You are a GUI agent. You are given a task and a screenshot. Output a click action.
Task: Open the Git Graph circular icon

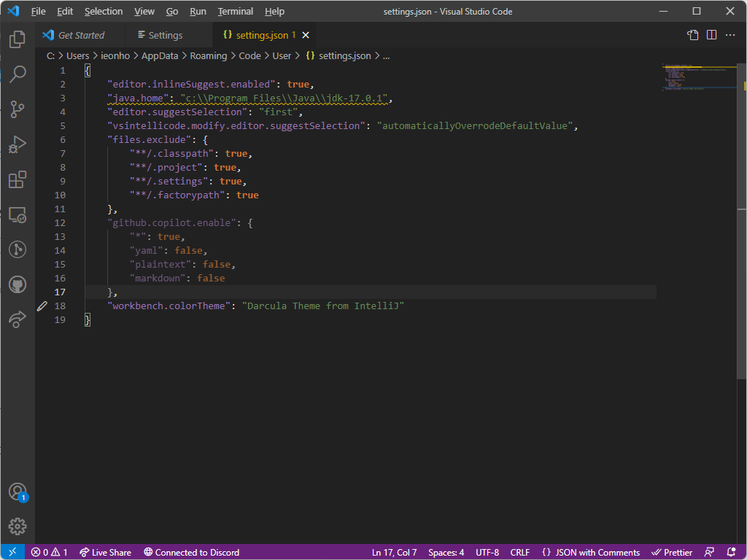coord(18,249)
